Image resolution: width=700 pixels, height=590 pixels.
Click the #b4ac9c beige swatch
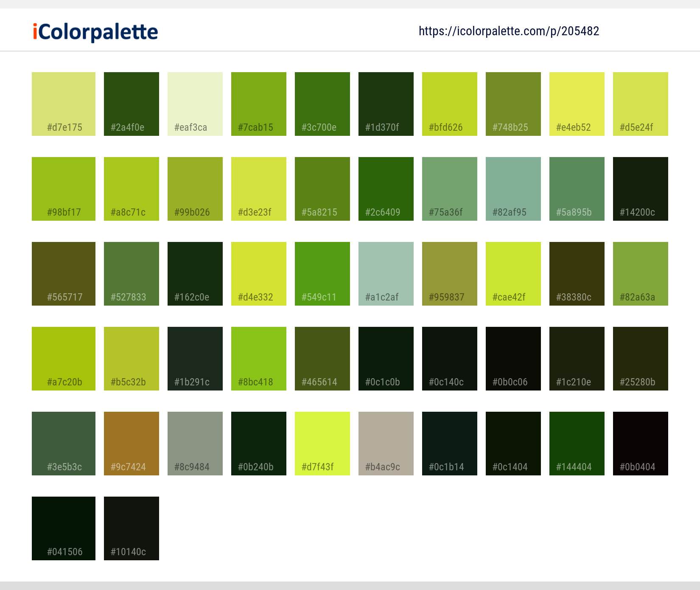click(x=386, y=444)
